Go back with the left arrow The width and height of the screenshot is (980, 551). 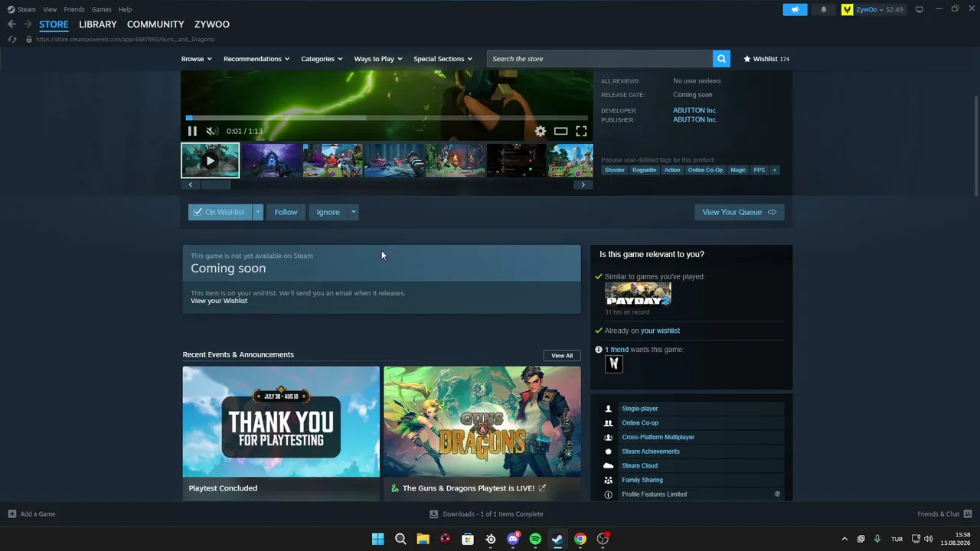11,24
